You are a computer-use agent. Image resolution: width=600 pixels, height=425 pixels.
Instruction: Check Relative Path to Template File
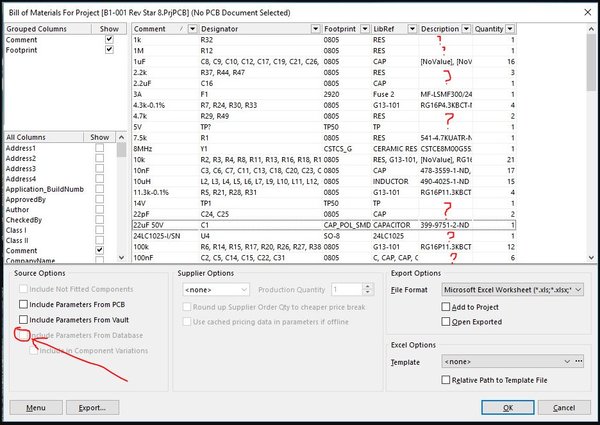coord(445,380)
